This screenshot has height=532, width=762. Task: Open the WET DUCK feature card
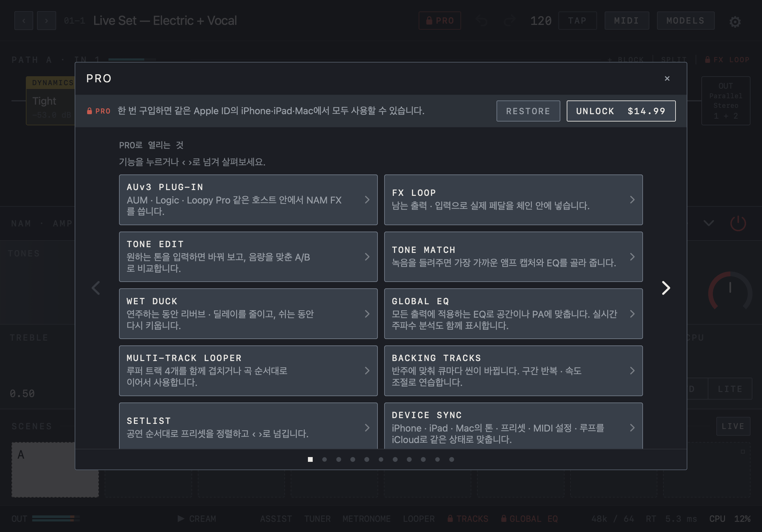(248, 314)
